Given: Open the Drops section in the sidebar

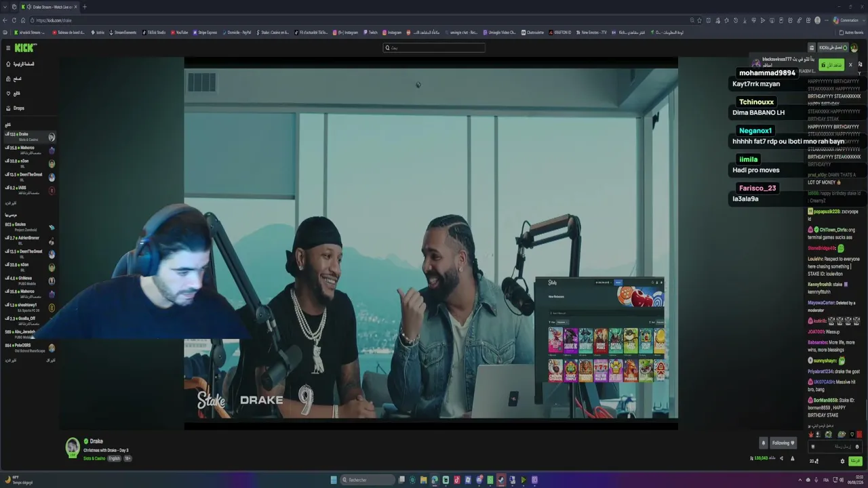Looking at the screenshot, I should click(15, 108).
